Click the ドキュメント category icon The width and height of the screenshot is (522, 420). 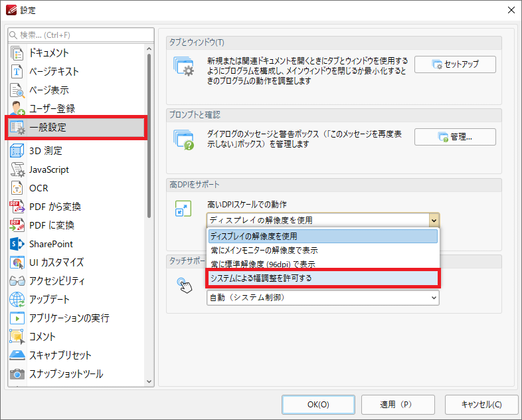[17, 53]
